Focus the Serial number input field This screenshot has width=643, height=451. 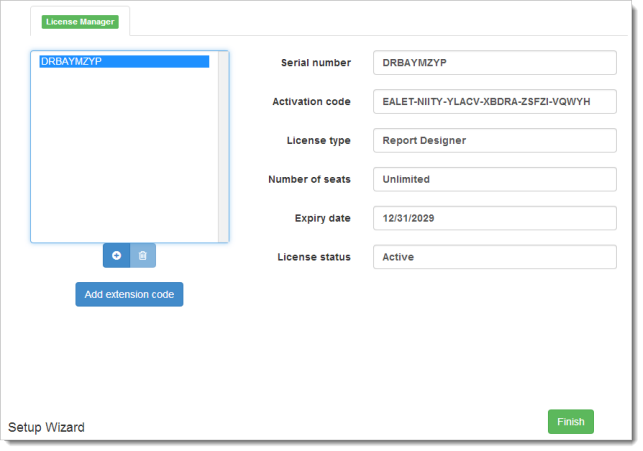494,63
